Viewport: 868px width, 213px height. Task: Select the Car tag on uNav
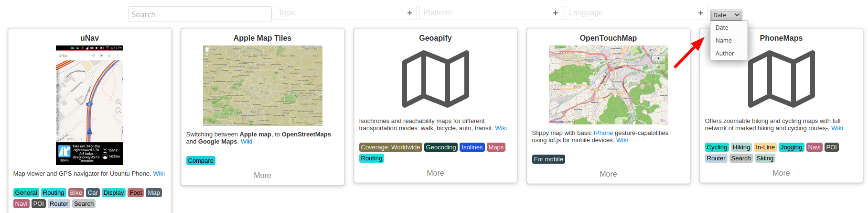point(93,193)
